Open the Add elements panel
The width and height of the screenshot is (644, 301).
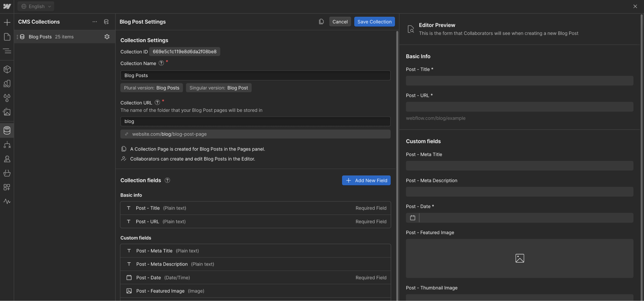click(7, 23)
